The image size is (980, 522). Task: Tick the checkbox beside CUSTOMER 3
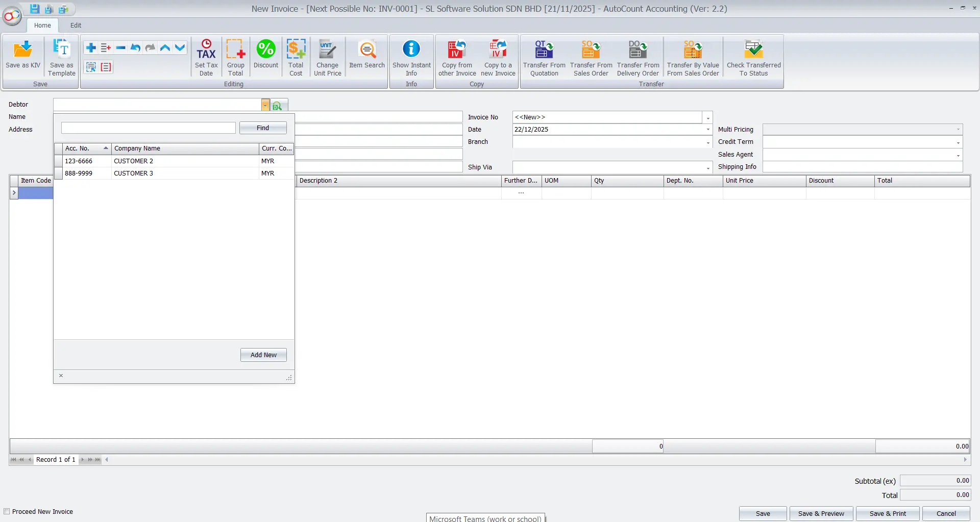59,173
